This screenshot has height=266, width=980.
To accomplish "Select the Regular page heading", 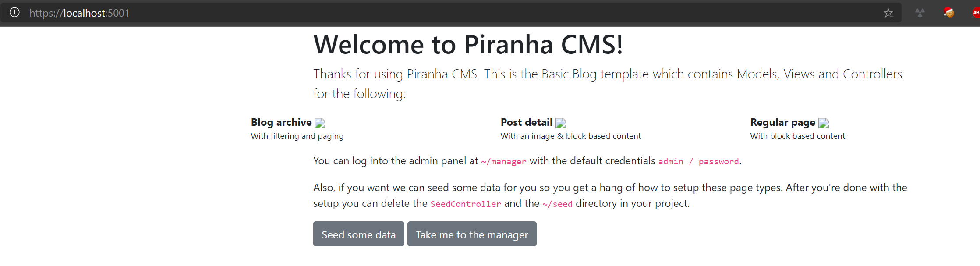I will coord(782,122).
